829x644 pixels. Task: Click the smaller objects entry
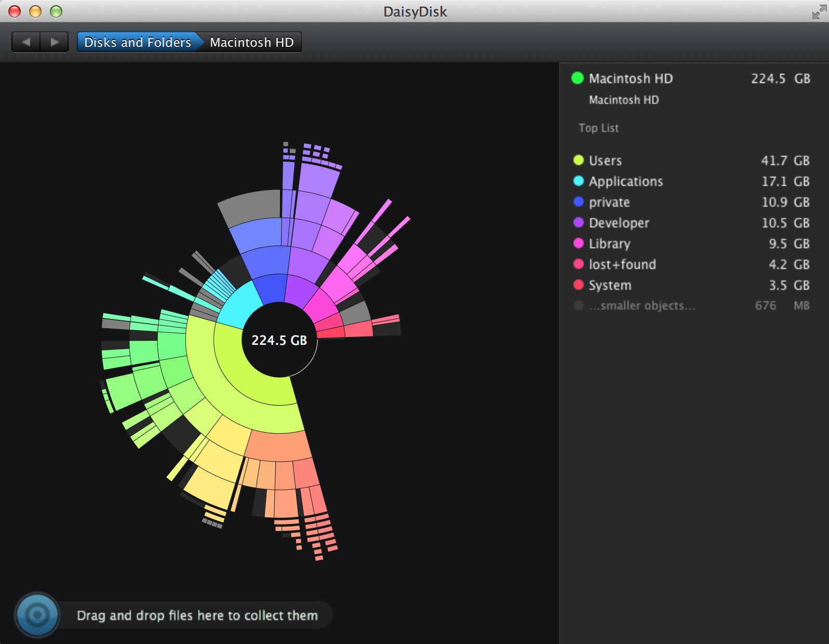(x=691, y=305)
